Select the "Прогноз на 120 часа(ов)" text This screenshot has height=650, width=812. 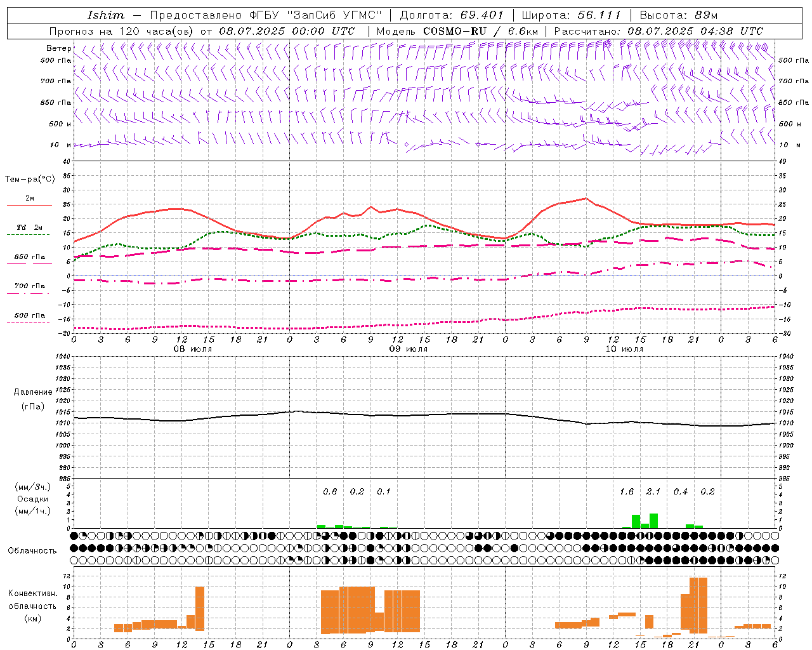[x=122, y=31]
